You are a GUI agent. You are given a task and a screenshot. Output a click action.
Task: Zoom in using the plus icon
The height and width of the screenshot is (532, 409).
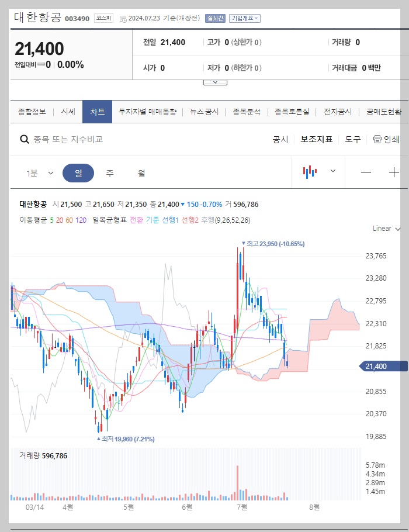click(x=394, y=172)
